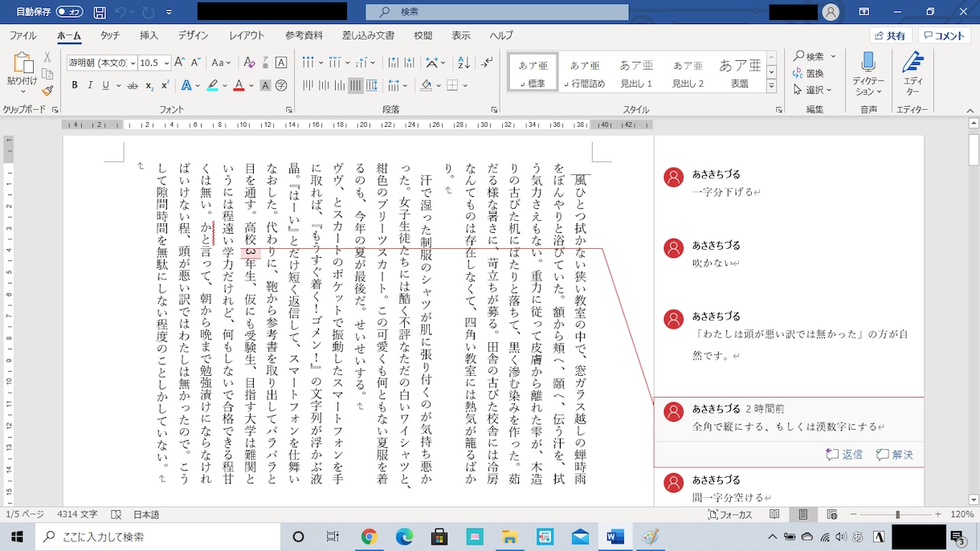Click the phonetic guide (ruby) icon

(x=265, y=63)
